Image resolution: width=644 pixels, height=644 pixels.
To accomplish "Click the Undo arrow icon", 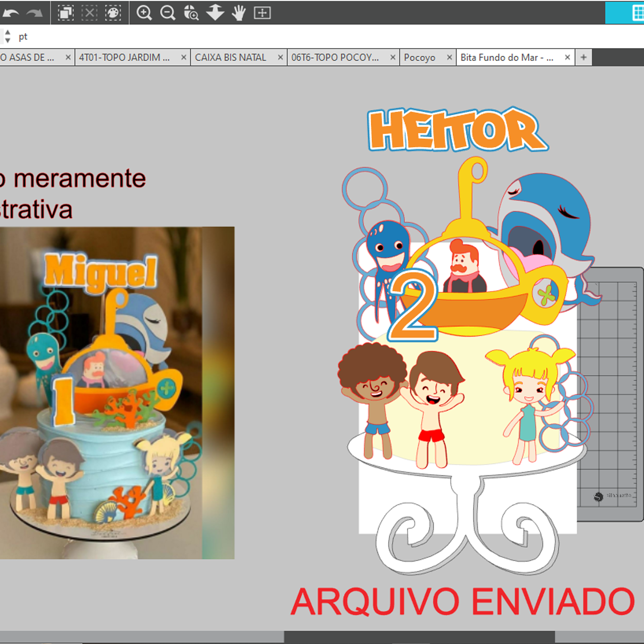I will (11, 13).
